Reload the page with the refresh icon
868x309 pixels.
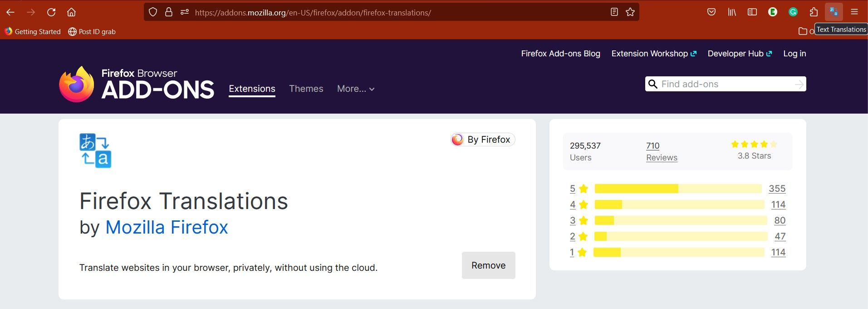click(51, 12)
